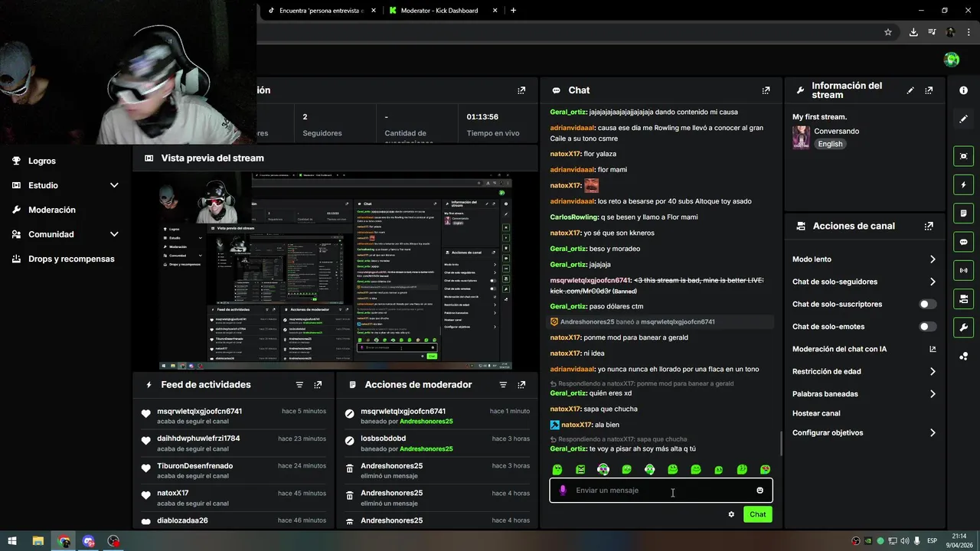980x551 pixels.
Task: Open a new browser tab
Action: point(513,11)
